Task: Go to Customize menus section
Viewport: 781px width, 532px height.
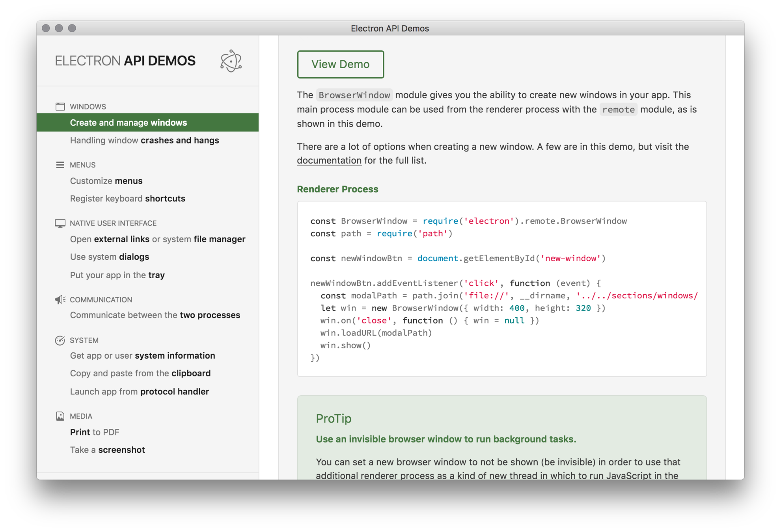Action: pos(106,181)
